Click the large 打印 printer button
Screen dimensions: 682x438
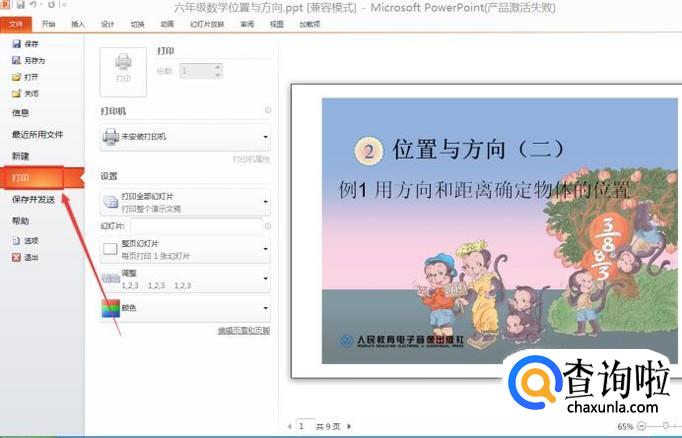[123, 72]
